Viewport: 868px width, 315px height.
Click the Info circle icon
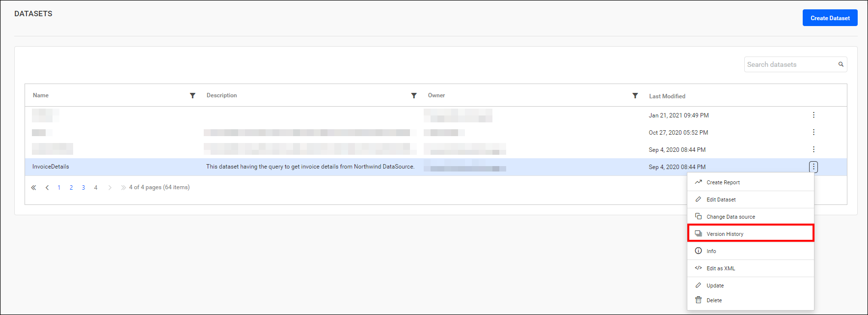coord(698,251)
